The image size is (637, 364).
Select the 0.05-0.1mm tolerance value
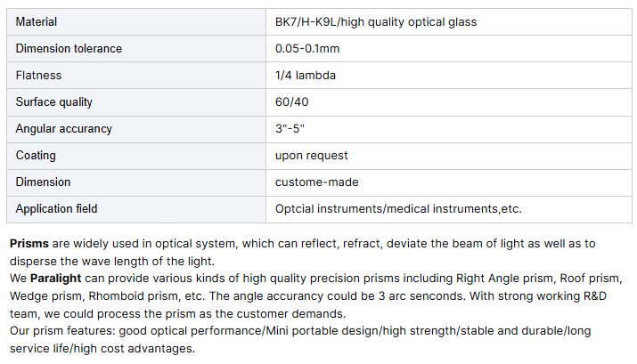coord(307,49)
